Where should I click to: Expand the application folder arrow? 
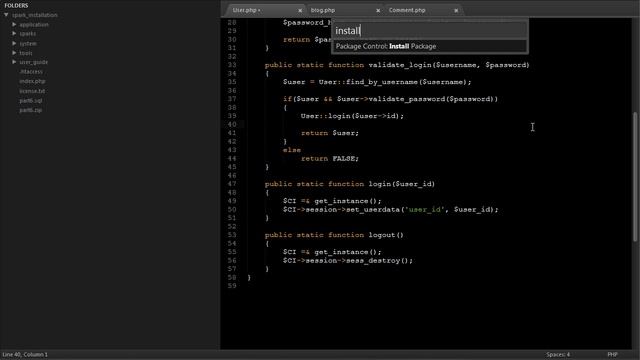(x=14, y=24)
